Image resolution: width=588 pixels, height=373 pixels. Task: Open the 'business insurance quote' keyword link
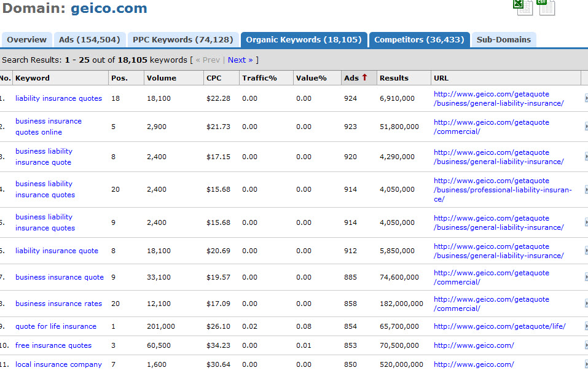tap(59, 277)
